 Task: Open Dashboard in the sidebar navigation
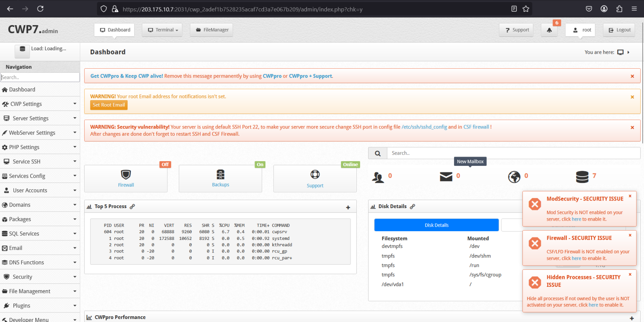pos(22,90)
